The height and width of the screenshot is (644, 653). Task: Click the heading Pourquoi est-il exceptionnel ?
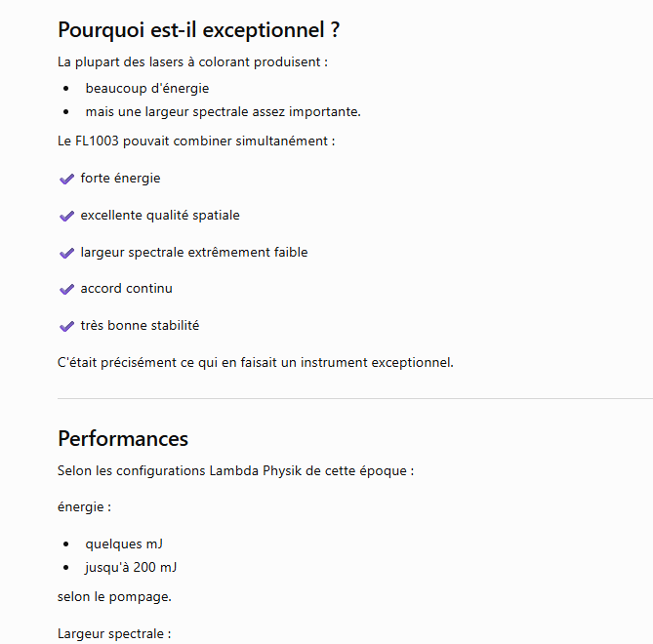(199, 30)
